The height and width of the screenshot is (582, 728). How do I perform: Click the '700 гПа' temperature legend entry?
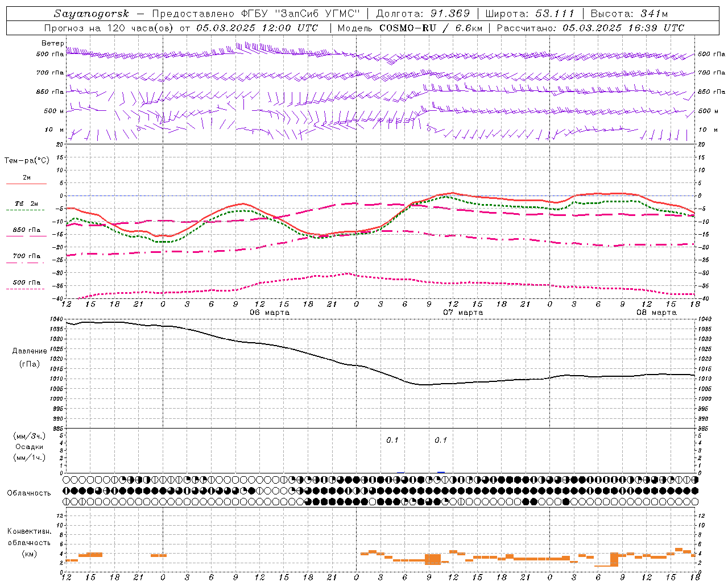point(27,256)
